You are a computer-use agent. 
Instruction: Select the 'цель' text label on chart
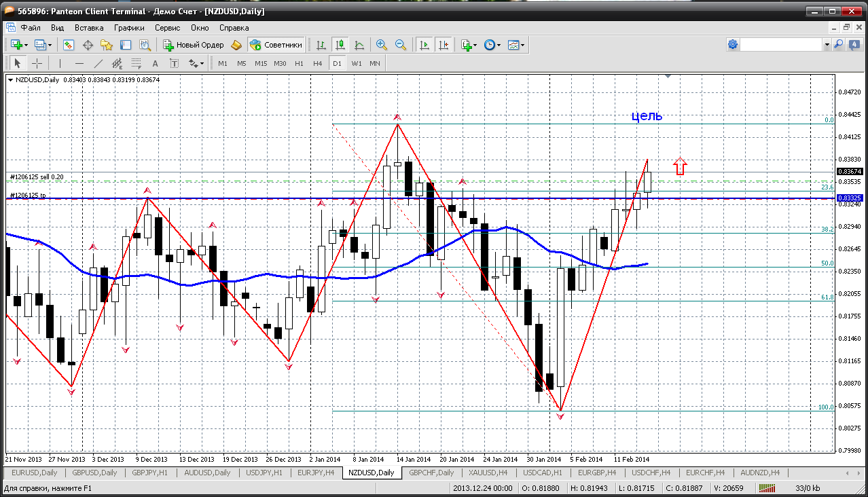(647, 115)
